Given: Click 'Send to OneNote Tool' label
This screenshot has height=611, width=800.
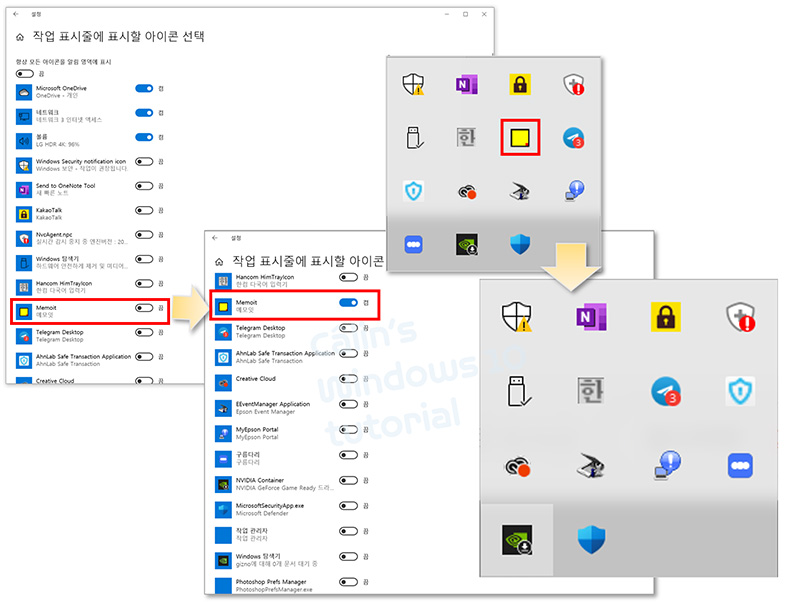Looking at the screenshot, I should pyautogui.click(x=65, y=186).
